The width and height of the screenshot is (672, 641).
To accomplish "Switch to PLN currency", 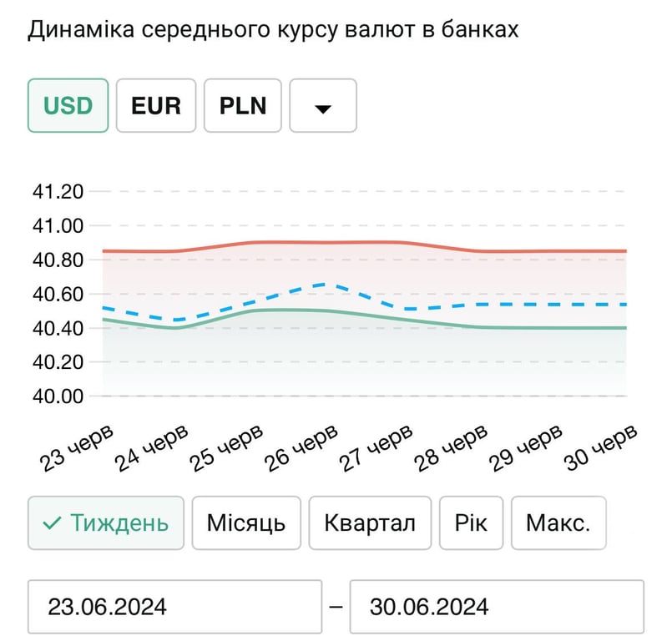I will point(242,105).
